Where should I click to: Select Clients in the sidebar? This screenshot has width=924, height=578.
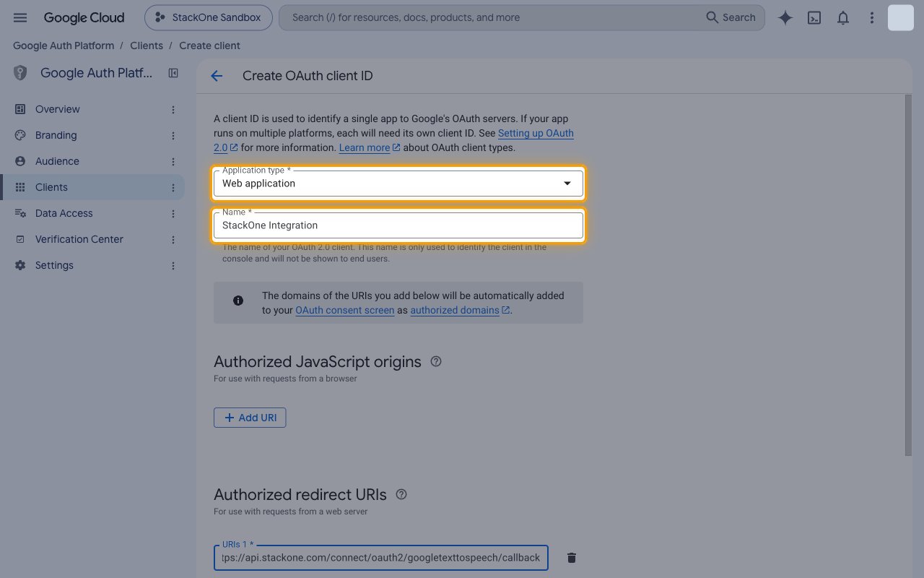(x=92, y=187)
